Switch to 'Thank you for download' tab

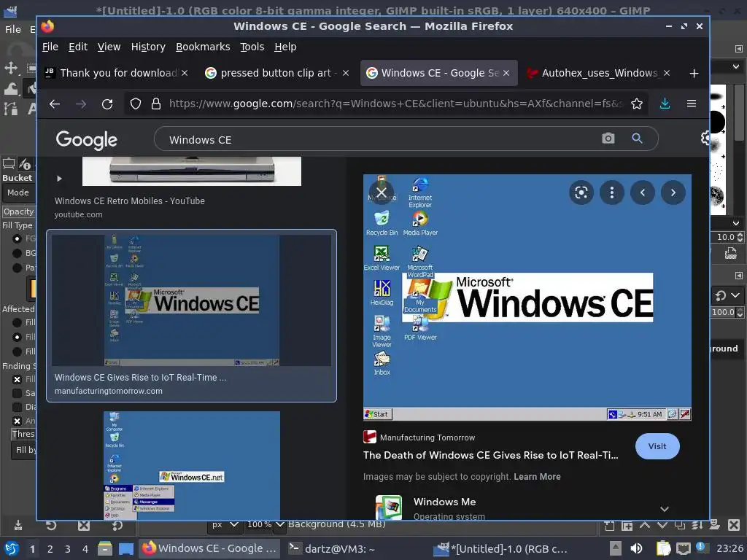pos(117,73)
